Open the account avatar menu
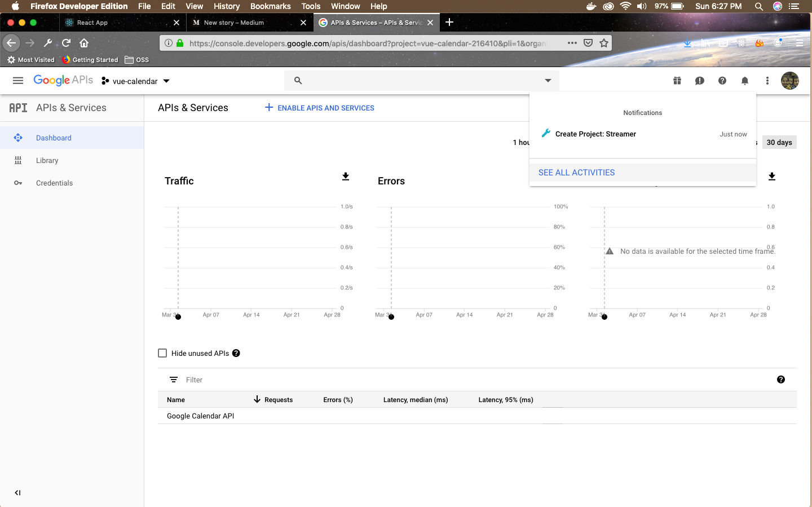Viewport: 812px width, 507px height. [x=790, y=81]
